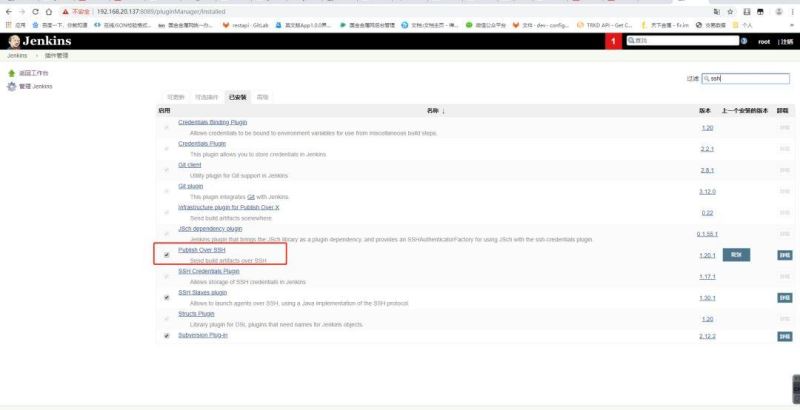Click the browser reload page icon
Image resolution: width=800 pixels, height=410 pixels.
(x=36, y=10)
